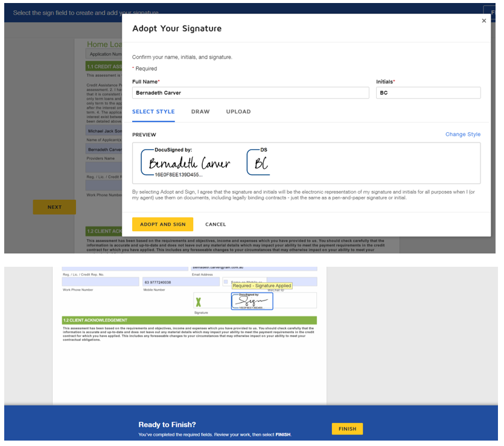Click the applied signature stamp in document

tap(252, 301)
